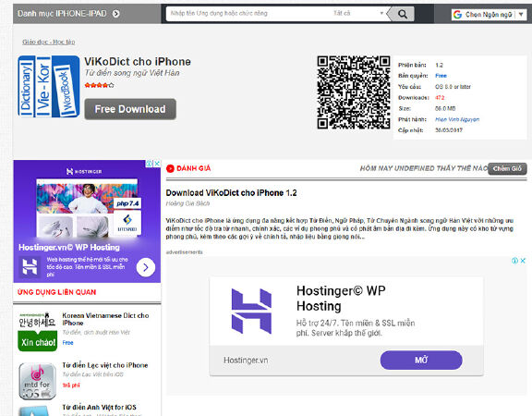Click the star rating under ViKoDict title
Viewport: 532px width, 416px height.
tap(99, 85)
